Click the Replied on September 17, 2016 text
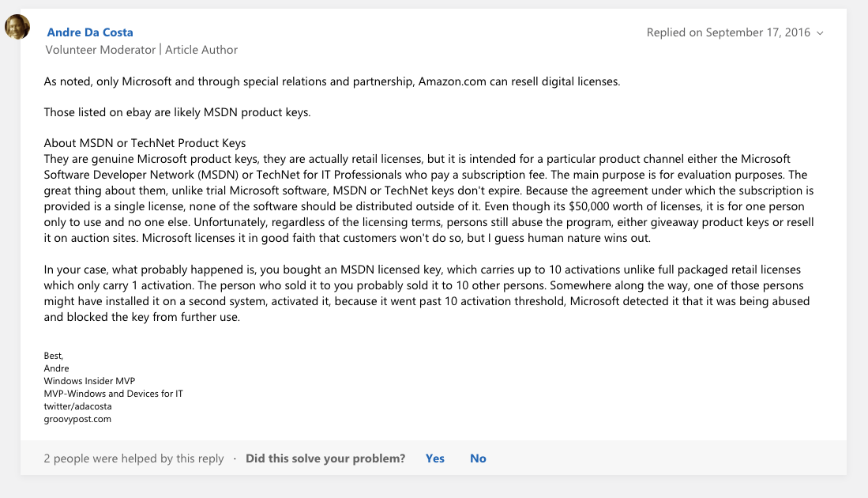 pos(728,32)
